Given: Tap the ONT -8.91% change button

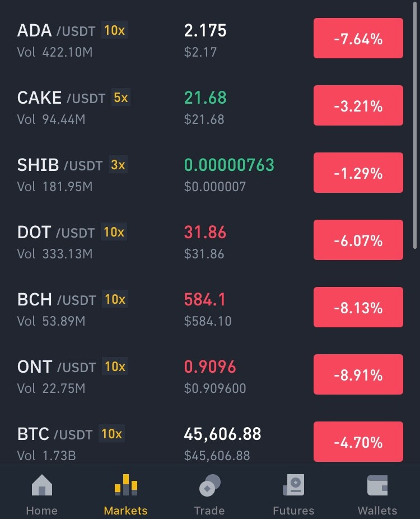Looking at the screenshot, I should click(x=358, y=374).
